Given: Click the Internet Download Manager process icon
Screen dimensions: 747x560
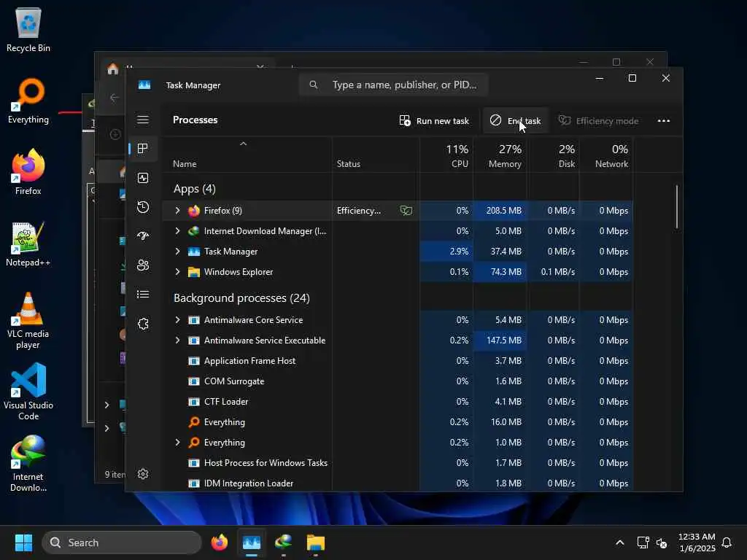Looking at the screenshot, I should click(x=194, y=231).
